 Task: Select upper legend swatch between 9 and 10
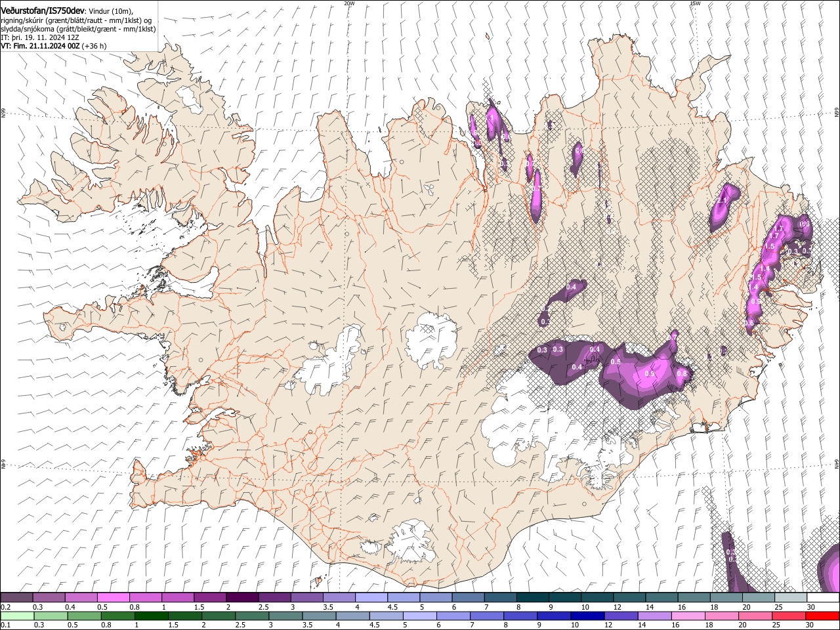click(x=564, y=598)
